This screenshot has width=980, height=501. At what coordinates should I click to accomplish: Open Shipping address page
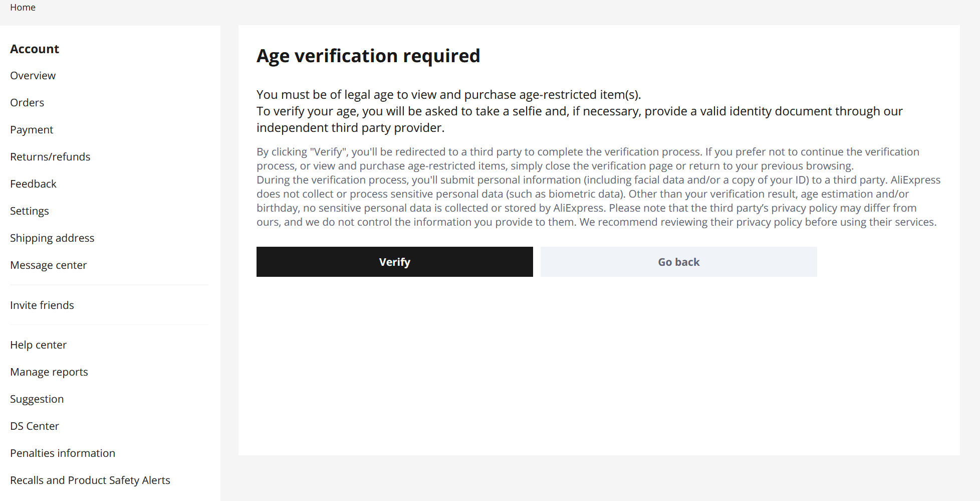pyautogui.click(x=52, y=238)
